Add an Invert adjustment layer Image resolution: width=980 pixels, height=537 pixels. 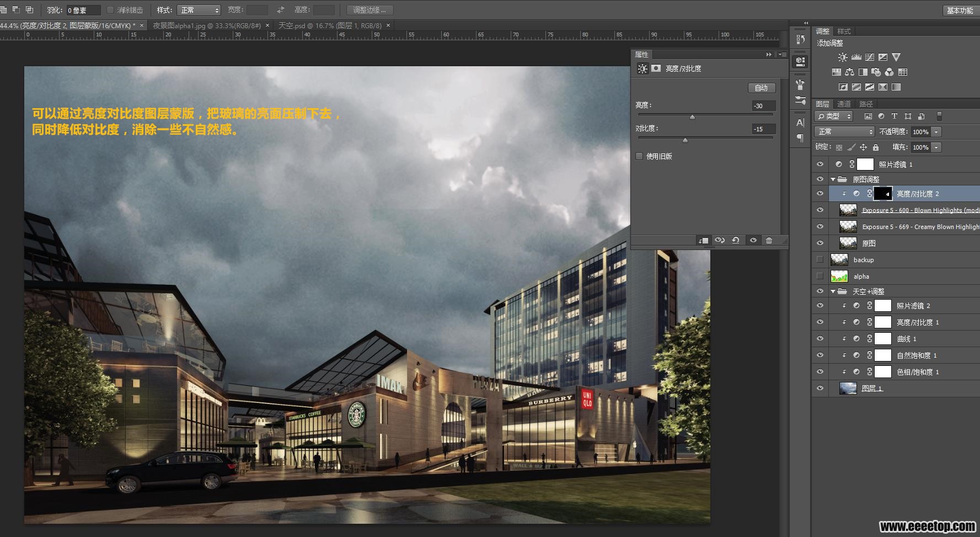(843, 87)
